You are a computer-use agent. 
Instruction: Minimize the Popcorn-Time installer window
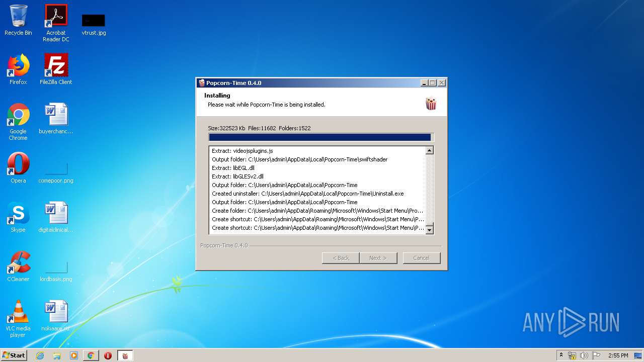424,83
